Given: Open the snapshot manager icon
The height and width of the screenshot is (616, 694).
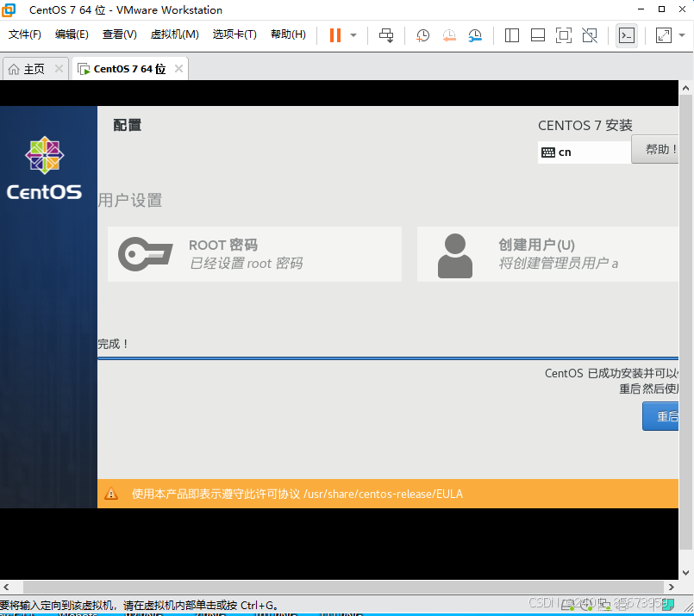Looking at the screenshot, I should coord(475,35).
